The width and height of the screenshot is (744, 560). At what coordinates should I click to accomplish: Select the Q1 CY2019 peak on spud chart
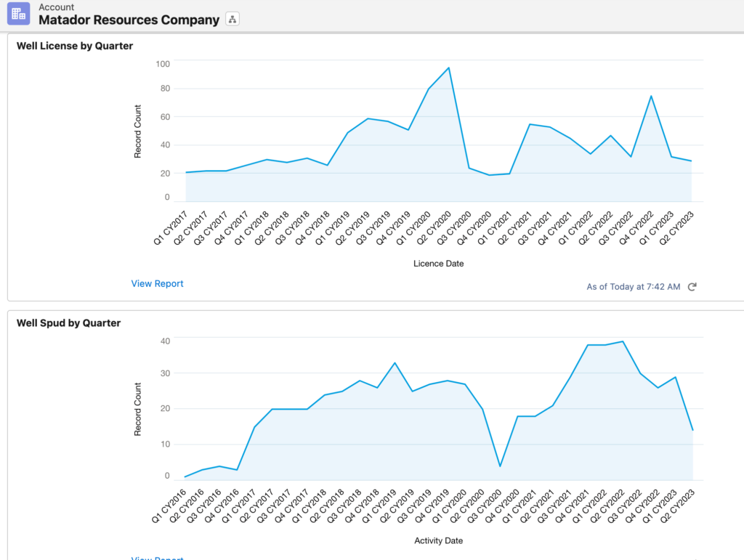coord(395,361)
